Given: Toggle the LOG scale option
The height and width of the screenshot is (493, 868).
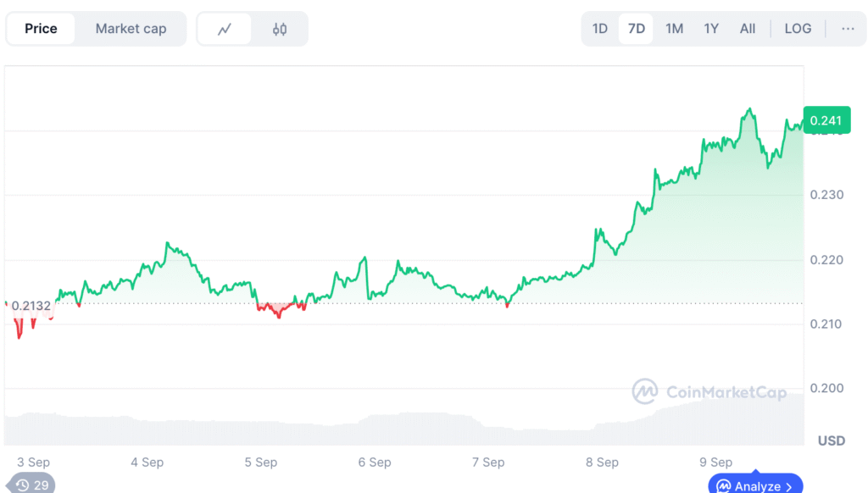Looking at the screenshot, I should pos(798,29).
